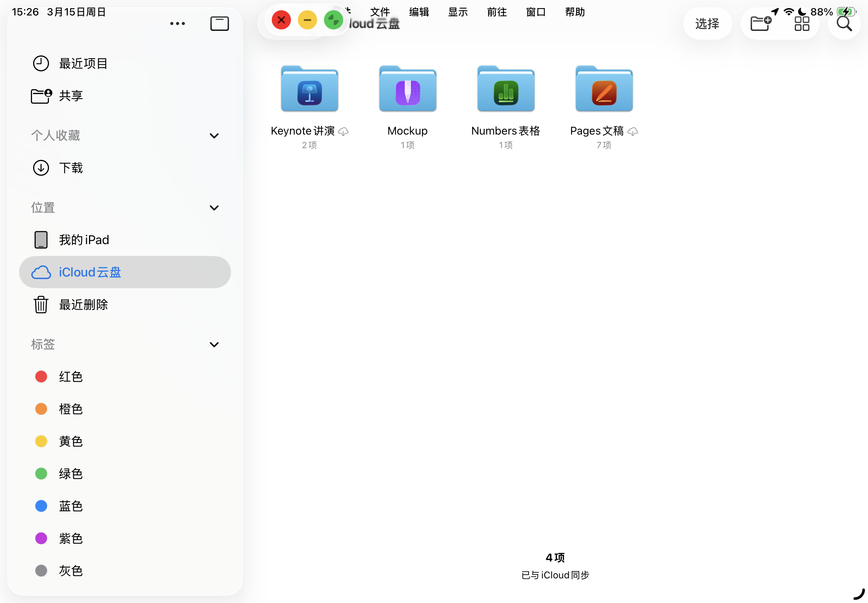Create a new folder with the folder-plus icon
The height and width of the screenshot is (603, 868).
(760, 24)
